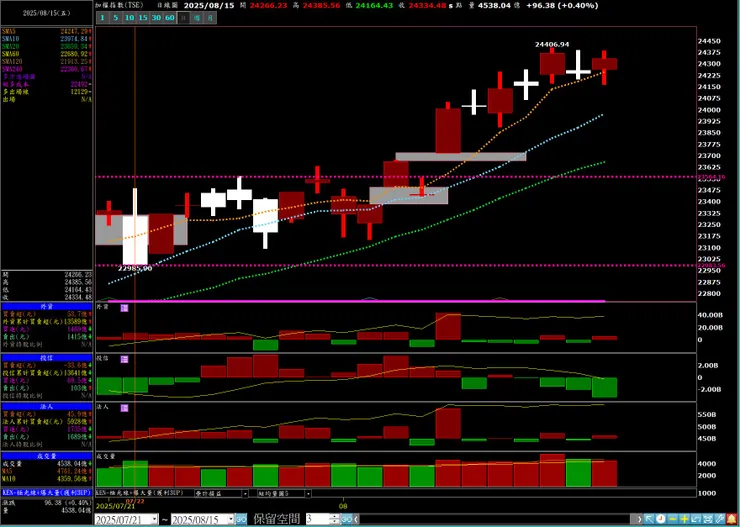
Task: Click the KEN- indicator header in left panel
Action: tap(47, 492)
